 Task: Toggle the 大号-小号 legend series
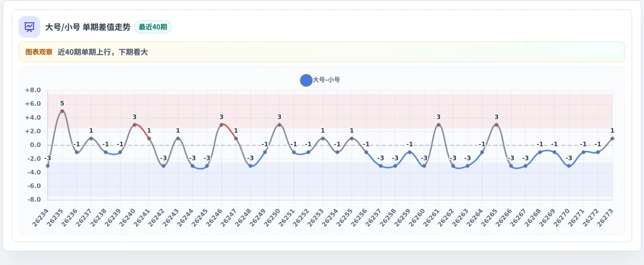pyautogui.click(x=320, y=80)
